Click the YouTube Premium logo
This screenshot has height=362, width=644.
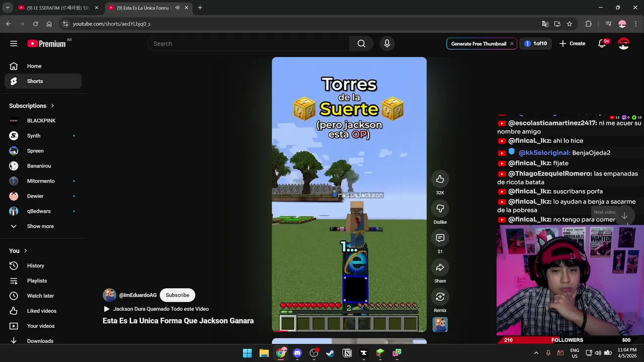coord(46,44)
